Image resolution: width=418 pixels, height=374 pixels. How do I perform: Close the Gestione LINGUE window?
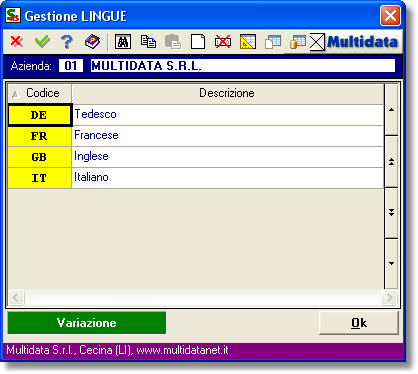click(x=390, y=16)
